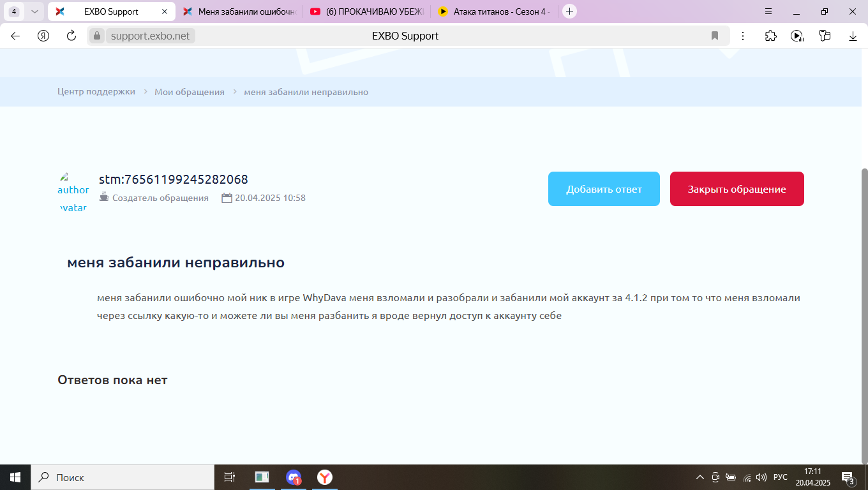The height and width of the screenshot is (490, 868).
Task: Click the author avatar image
Action: coord(73,192)
